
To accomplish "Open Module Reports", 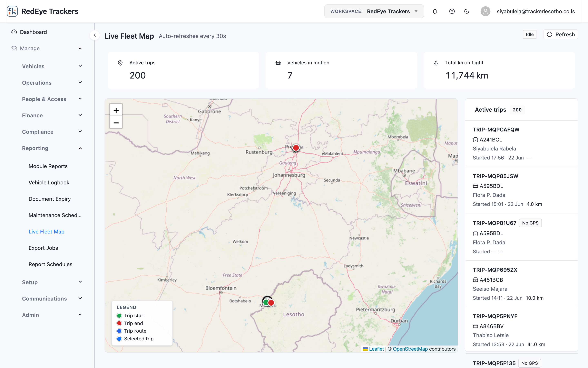I will coord(48,166).
